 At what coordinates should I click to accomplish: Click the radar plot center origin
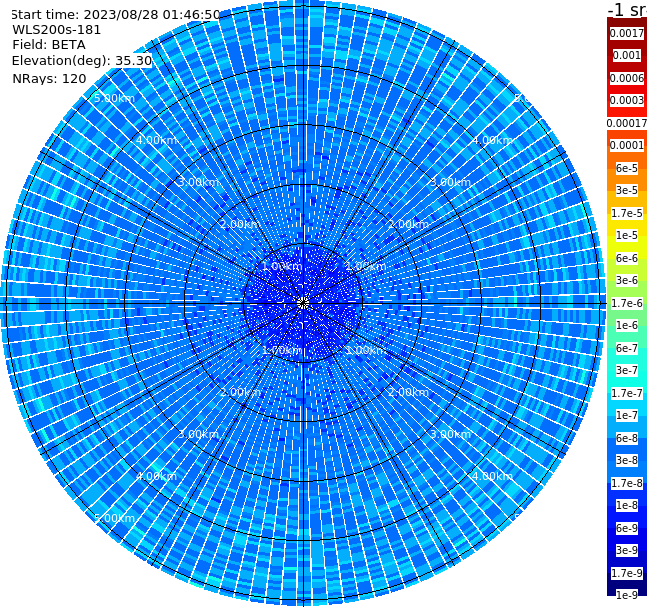coord(303,303)
